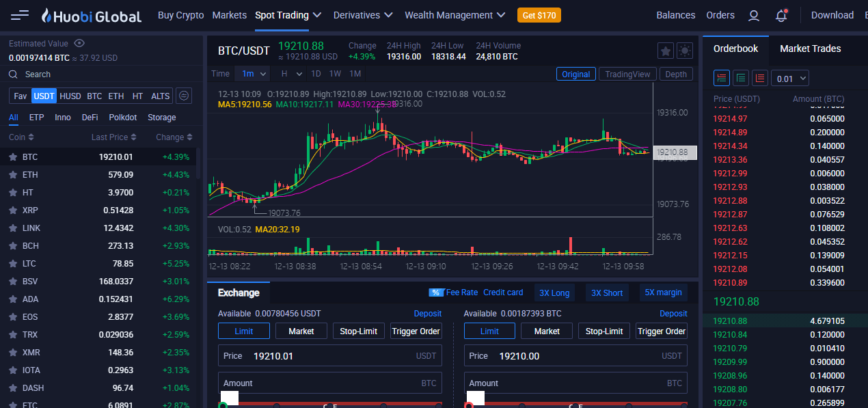Open the Markets menu item
868x408 pixels.
point(230,15)
